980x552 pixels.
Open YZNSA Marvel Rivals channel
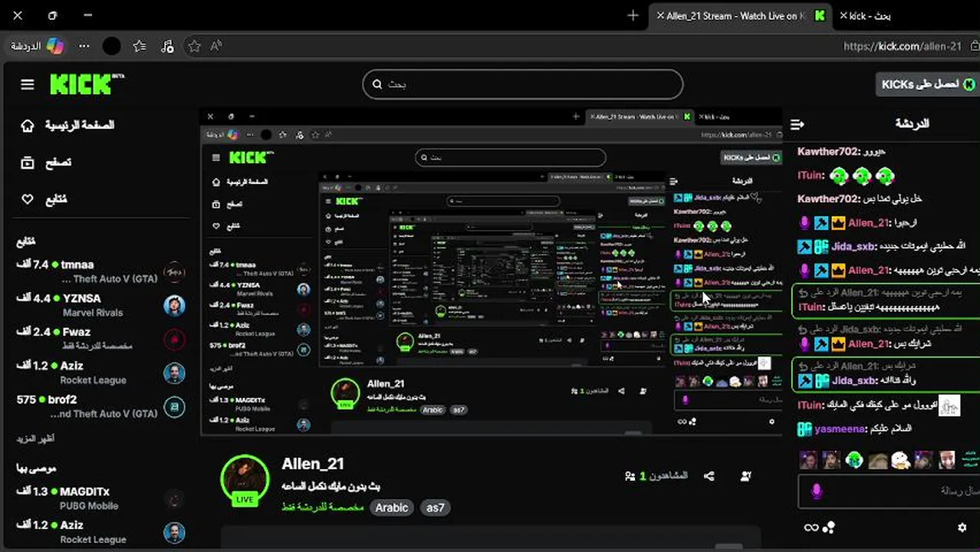click(x=100, y=305)
